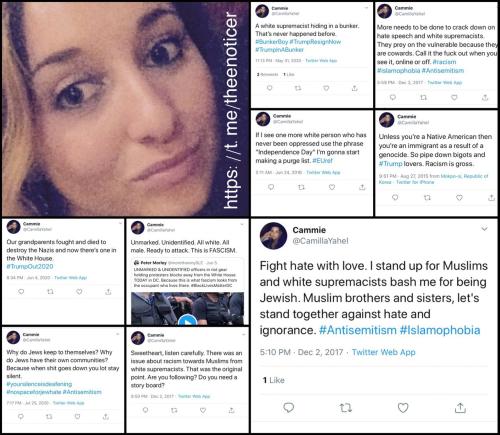Share the 'Fight hate with love' tweet
Image resolution: width=500 pixels, height=435 pixels.
coord(460,407)
